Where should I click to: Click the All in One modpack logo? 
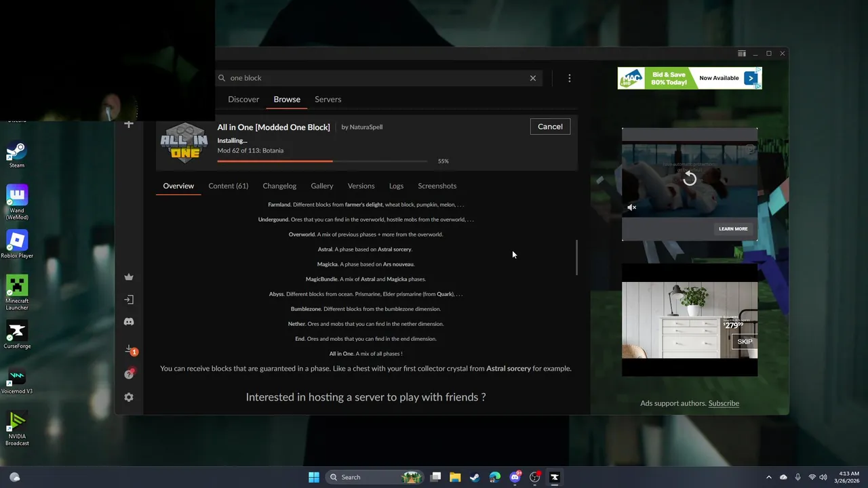click(184, 143)
